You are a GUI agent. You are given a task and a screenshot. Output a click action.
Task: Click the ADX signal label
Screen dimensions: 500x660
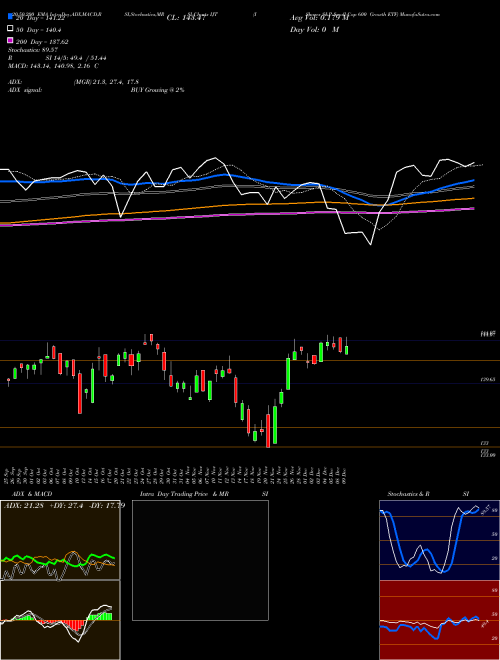(25, 90)
